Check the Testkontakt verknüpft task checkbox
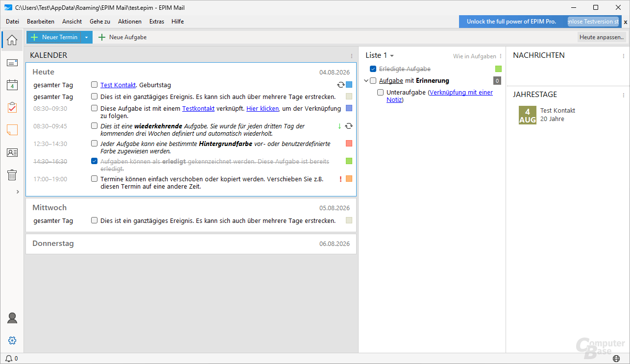This screenshot has width=630, height=364. click(95, 108)
